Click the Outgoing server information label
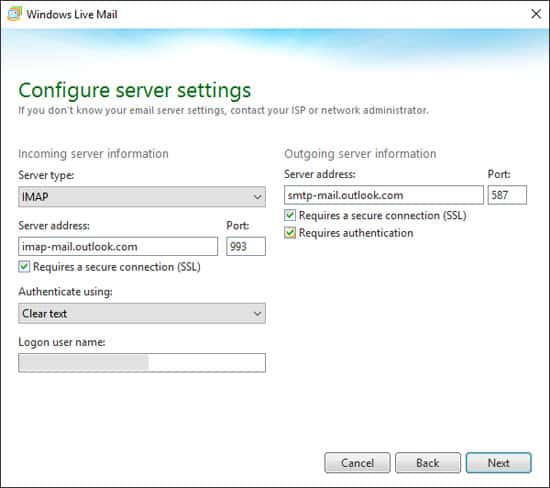Viewport: 550px width, 488px height. pyautogui.click(x=360, y=154)
